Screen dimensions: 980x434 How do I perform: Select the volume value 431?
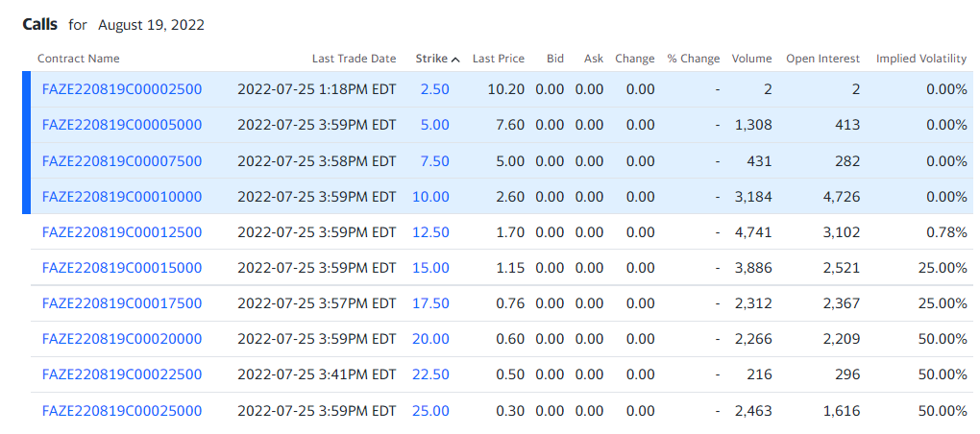(759, 161)
